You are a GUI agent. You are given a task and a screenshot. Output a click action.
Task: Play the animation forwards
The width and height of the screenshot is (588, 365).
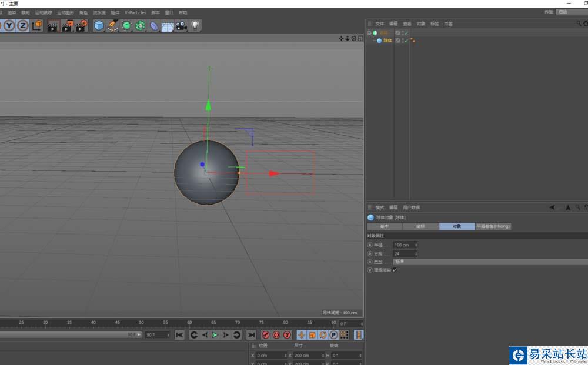point(215,335)
